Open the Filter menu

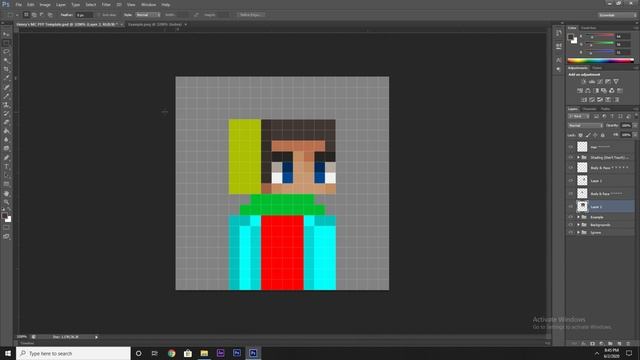coord(106,4)
